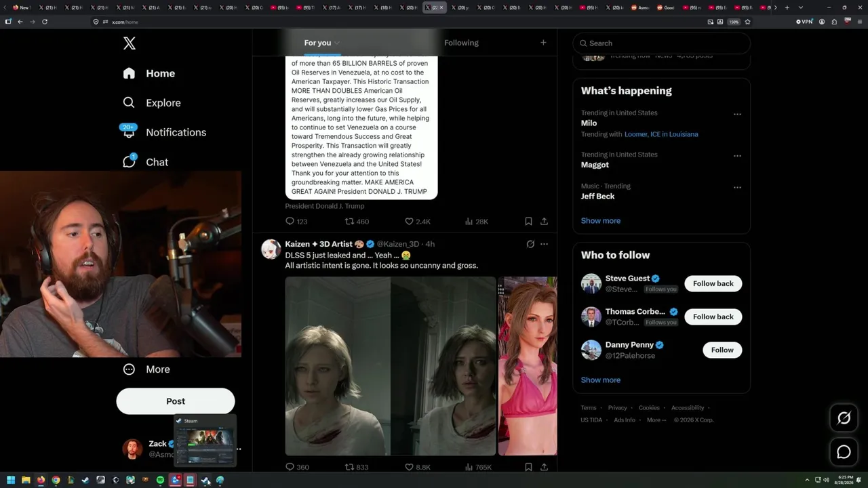The image size is (868, 488).
Task: Click the Search input field
Action: click(661, 43)
